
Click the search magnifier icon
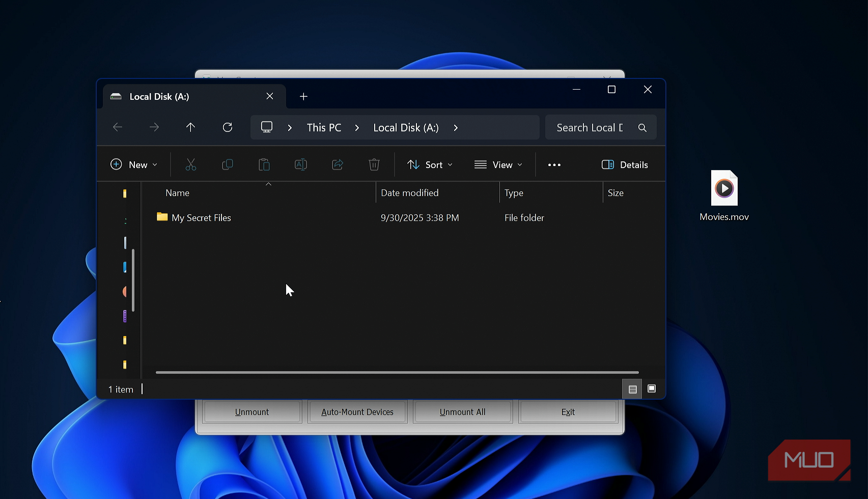[642, 128]
